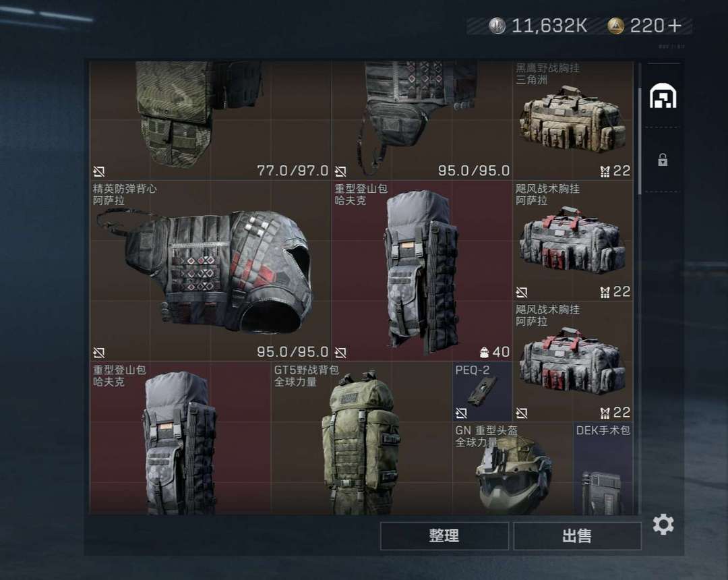The width and height of the screenshot is (728, 580).
Task: Click the silver coin currency icon
Action: tap(497, 26)
